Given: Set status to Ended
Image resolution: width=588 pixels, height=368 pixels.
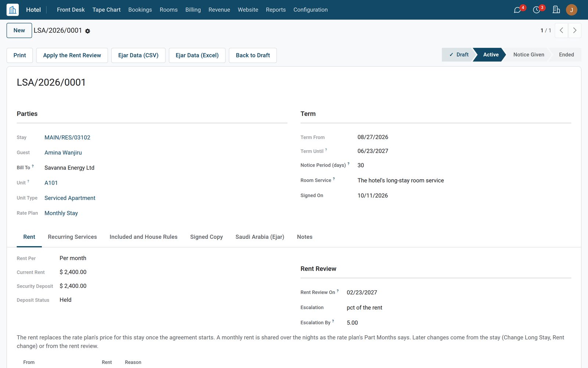Looking at the screenshot, I should pos(566,54).
